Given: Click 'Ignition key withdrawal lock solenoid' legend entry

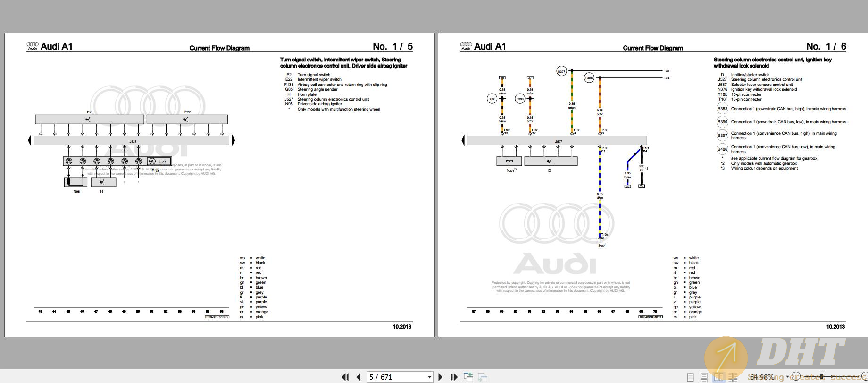Looking at the screenshot, I should click(764, 89).
